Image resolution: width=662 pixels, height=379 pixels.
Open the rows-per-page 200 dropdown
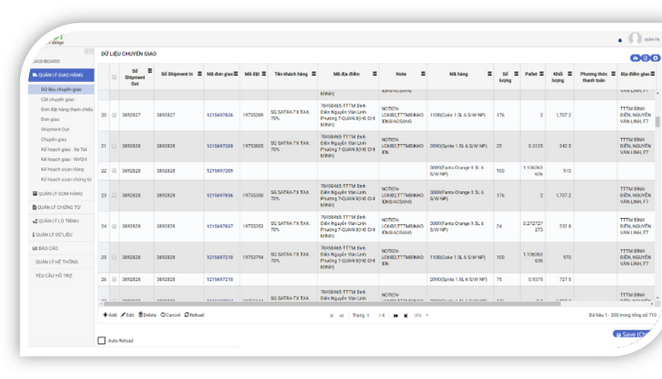(x=421, y=315)
